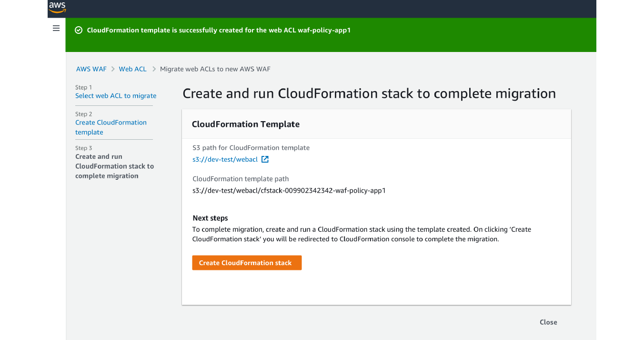The height and width of the screenshot is (340, 644).
Task: Click the 'CloudFormation Template' panel header
Action: tap(245, 124)
